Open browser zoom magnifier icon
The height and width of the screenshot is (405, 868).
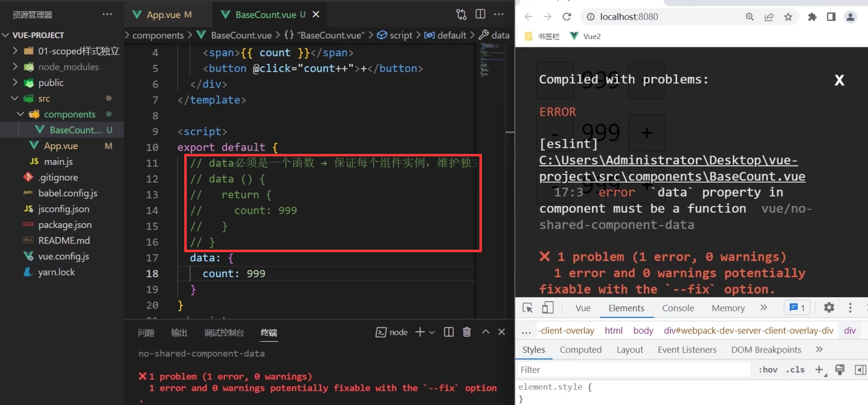click(749, 17)
